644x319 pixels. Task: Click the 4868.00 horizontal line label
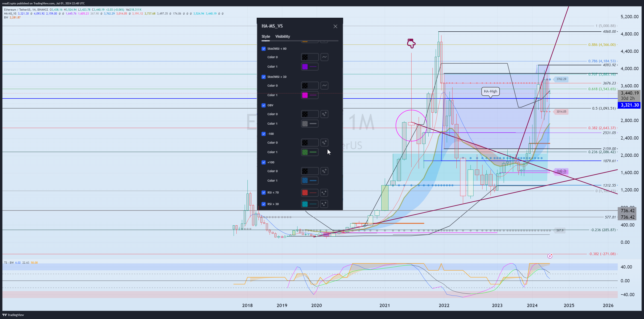tap(609, 32)
